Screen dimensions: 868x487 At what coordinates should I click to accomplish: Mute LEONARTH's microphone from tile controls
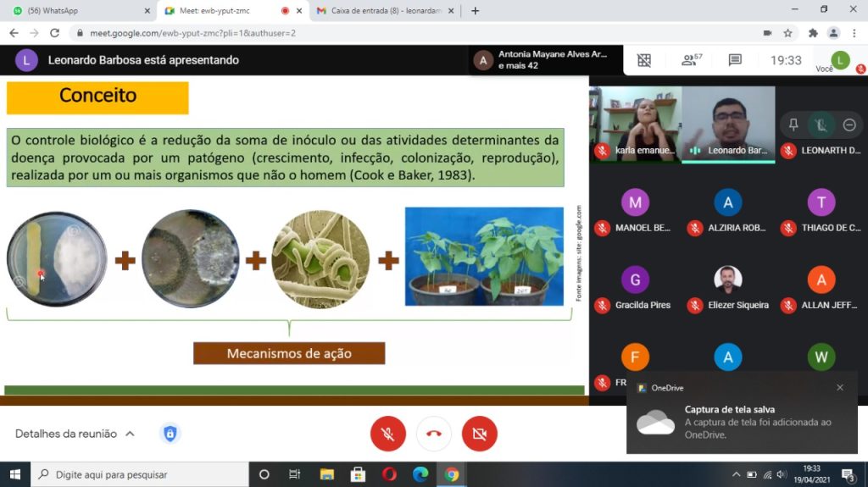pos(821,125)
